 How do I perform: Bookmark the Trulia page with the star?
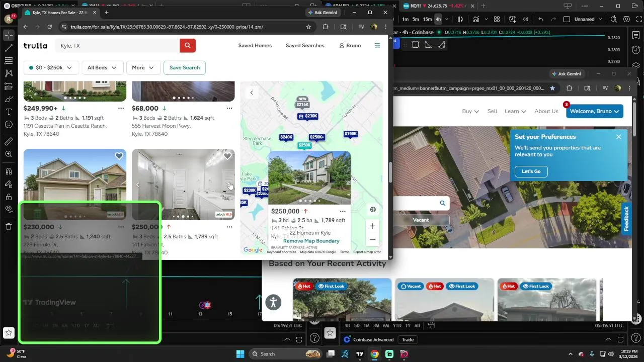pos(308,27)
